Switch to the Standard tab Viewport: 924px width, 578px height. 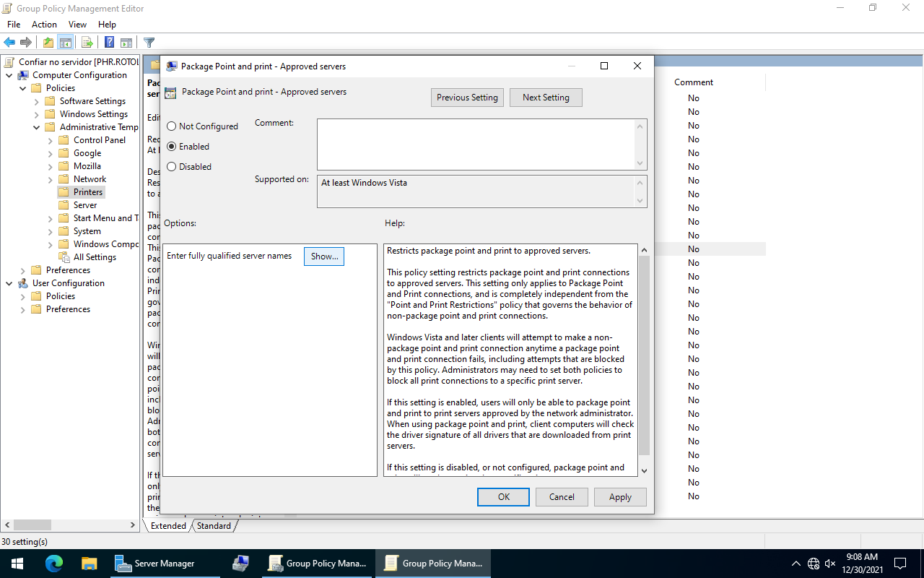[x=214, y=526]
